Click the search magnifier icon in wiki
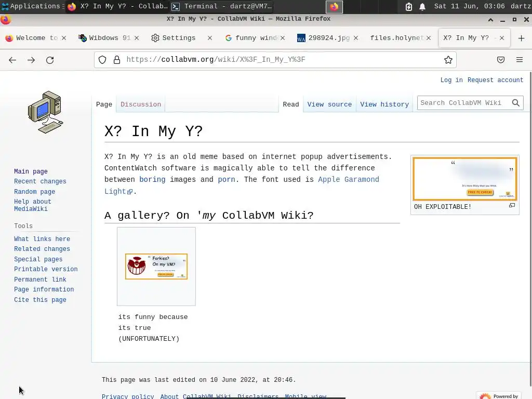 (516, 103)
